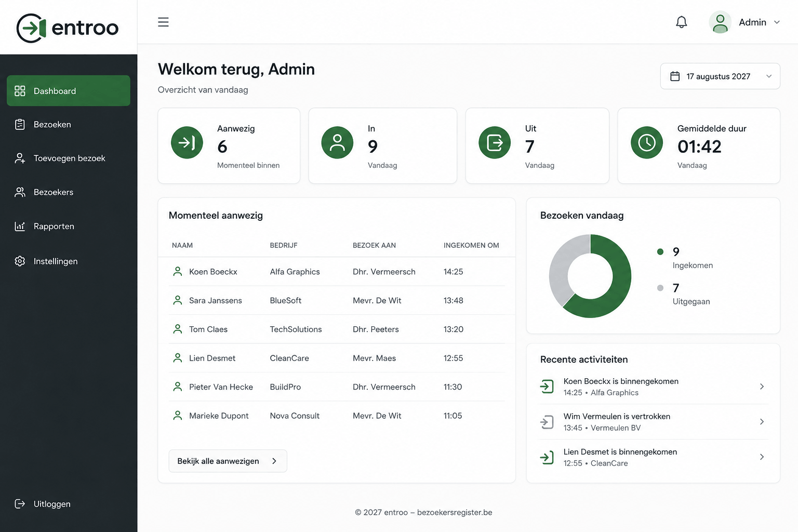The height and width of the screenshot is (532, 798).
Task: Click the person icon beside Pieter Van Hecke
Action: (x=178, y=387)
